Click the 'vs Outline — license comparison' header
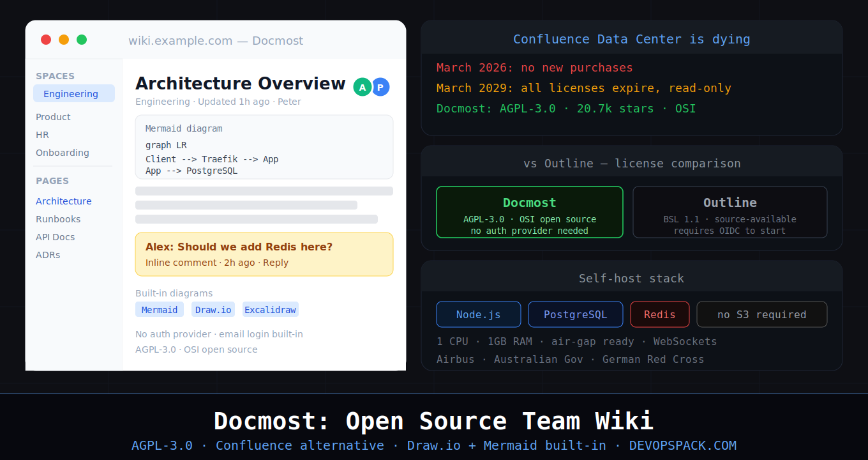Image resolution: width=868 pixels, height=460 pixels. (x=632, y=164)
